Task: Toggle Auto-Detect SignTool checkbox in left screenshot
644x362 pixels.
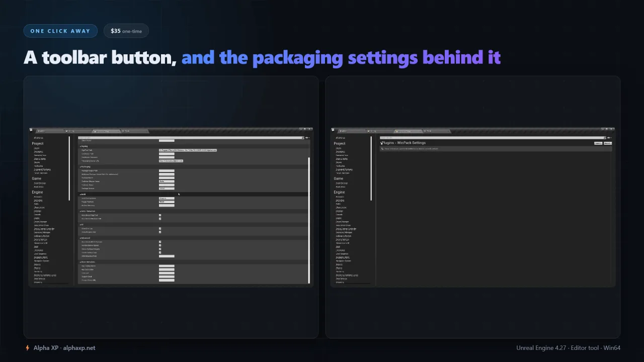Action: point(160,215)
